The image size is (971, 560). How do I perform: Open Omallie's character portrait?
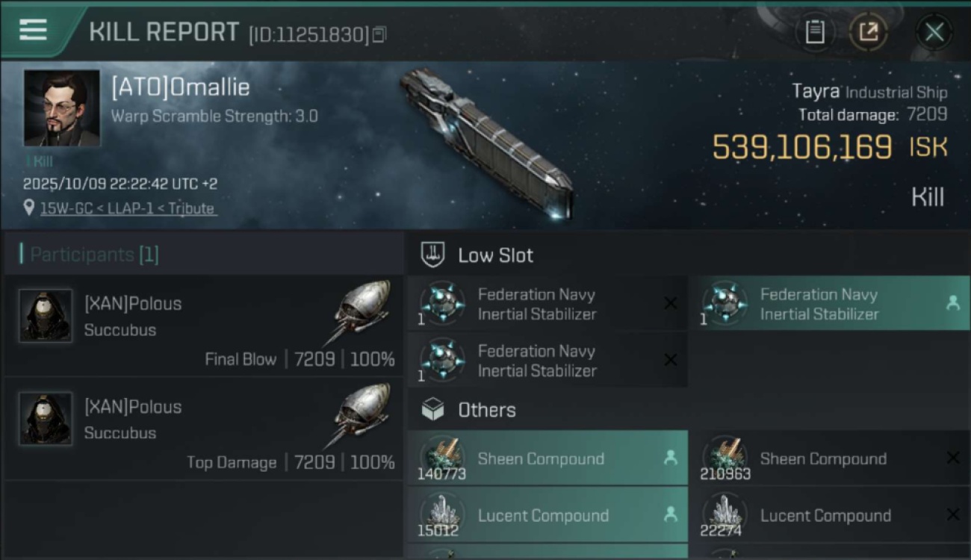tap(61, 108)
